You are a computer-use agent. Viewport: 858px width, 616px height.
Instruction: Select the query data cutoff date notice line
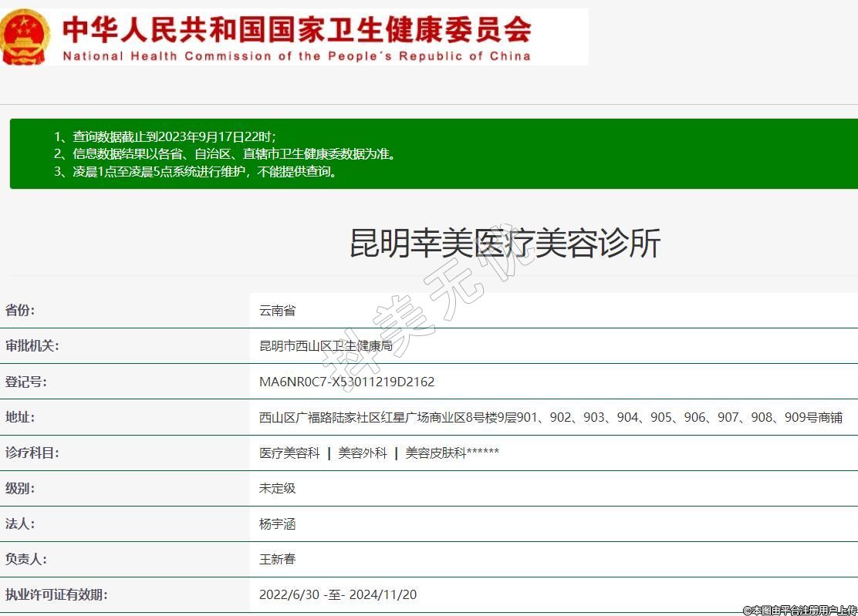[174, 136]
